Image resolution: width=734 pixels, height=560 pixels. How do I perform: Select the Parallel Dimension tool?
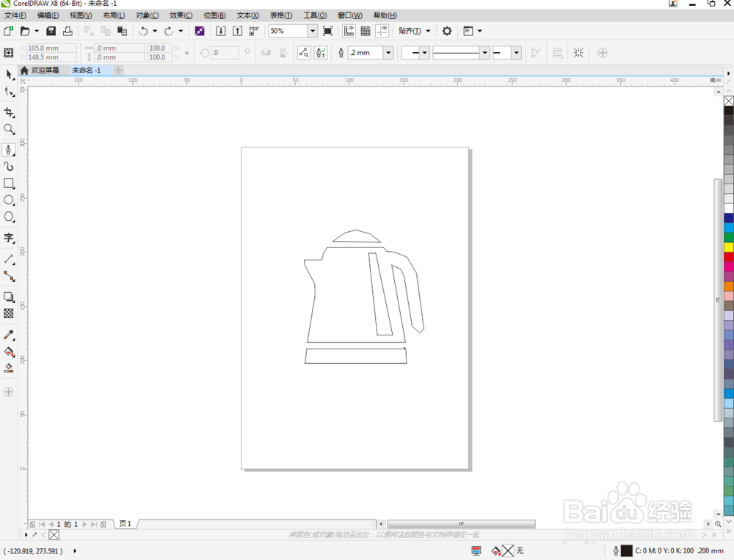click(x=9, y=259)
